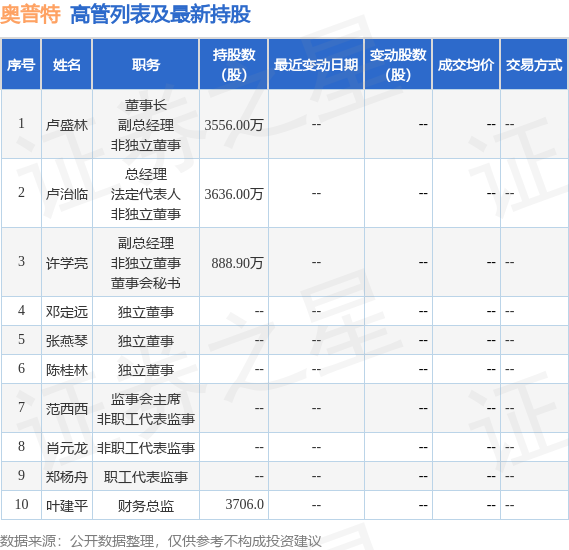Click the 持股数(股) column header
Viewport: 569px width, 550px height.
point(234,65)
